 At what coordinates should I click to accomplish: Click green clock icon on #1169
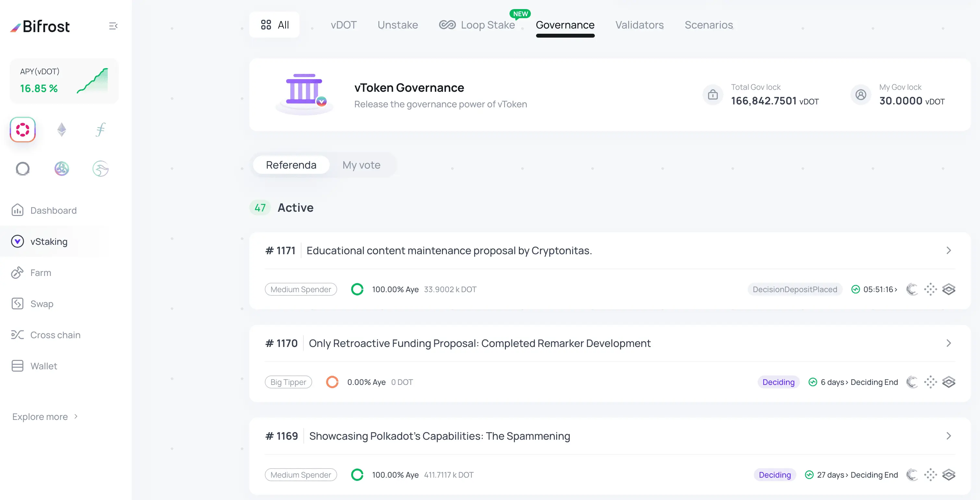pos(809,475)
